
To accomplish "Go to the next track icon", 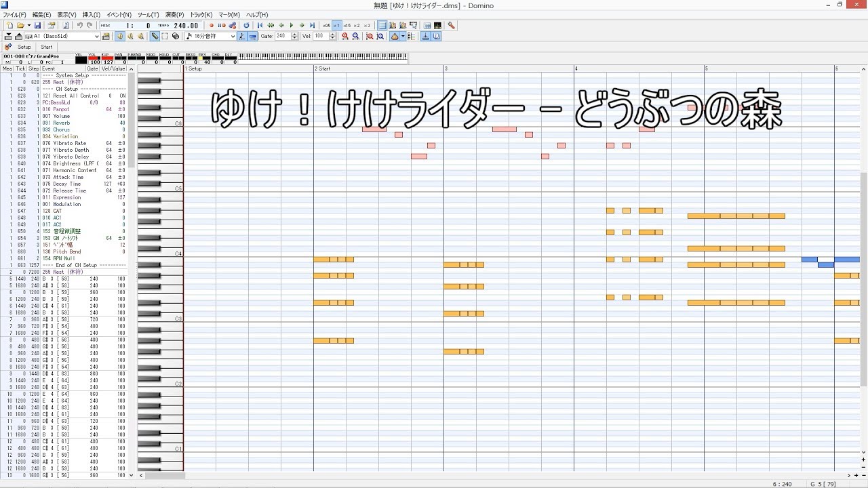I will pyautogui.click(x=18, y=36).
